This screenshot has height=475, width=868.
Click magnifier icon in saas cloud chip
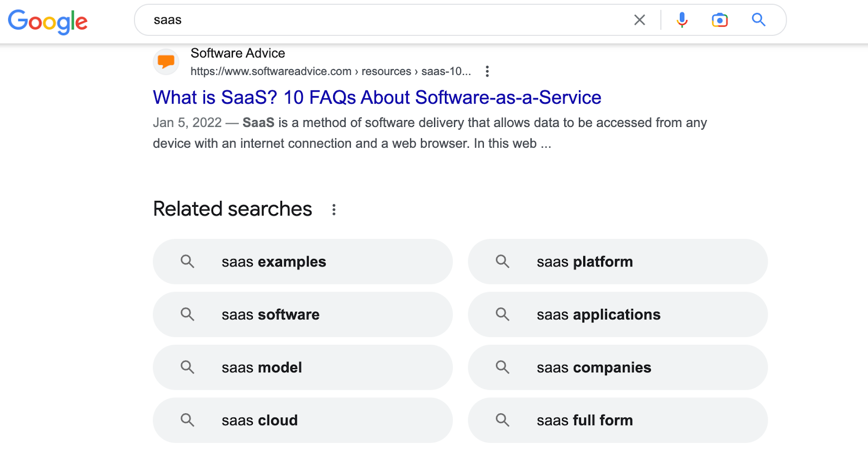tap(187, 420)
